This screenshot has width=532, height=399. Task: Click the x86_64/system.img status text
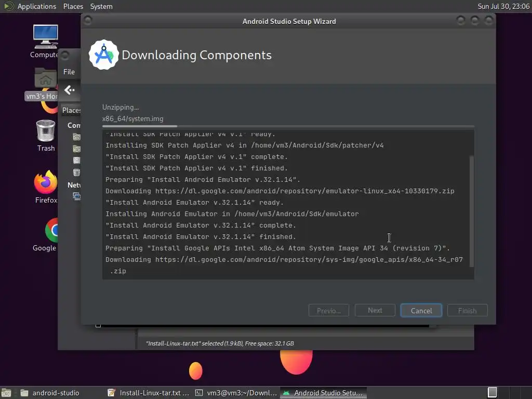(132, 119)
